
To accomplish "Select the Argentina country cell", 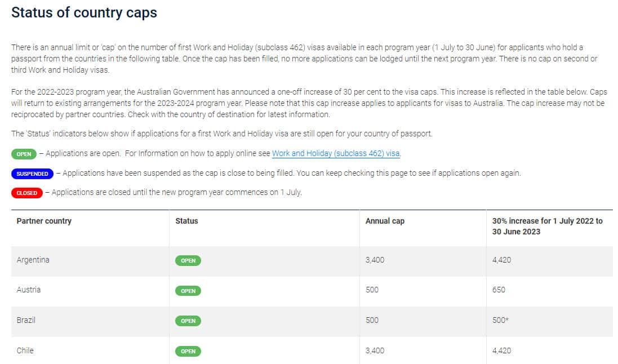I will coord(33,260).
